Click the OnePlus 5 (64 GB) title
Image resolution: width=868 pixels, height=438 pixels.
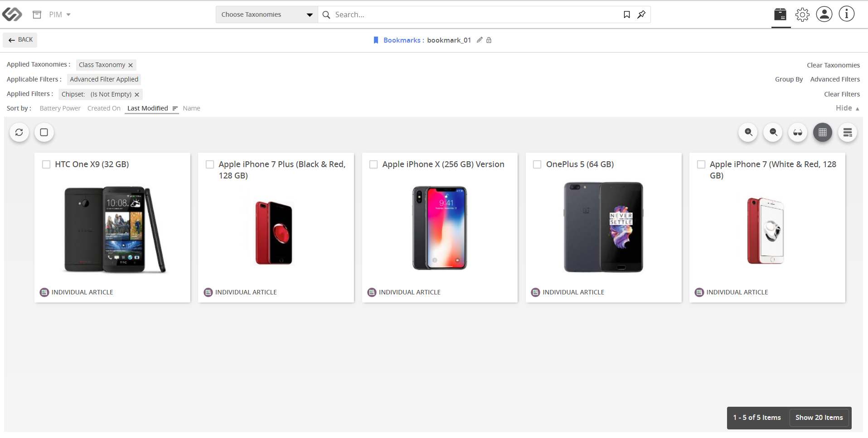tap(580, 164)
